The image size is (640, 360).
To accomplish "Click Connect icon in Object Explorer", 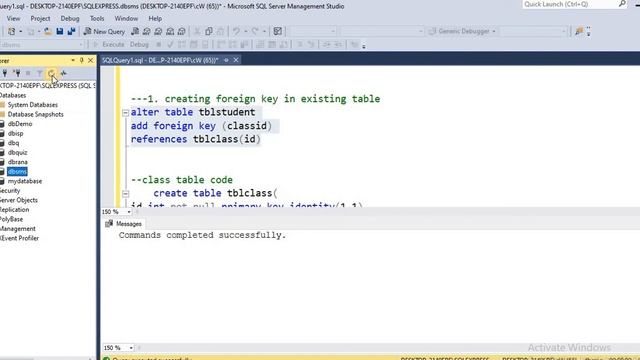I will pos(5,73).
